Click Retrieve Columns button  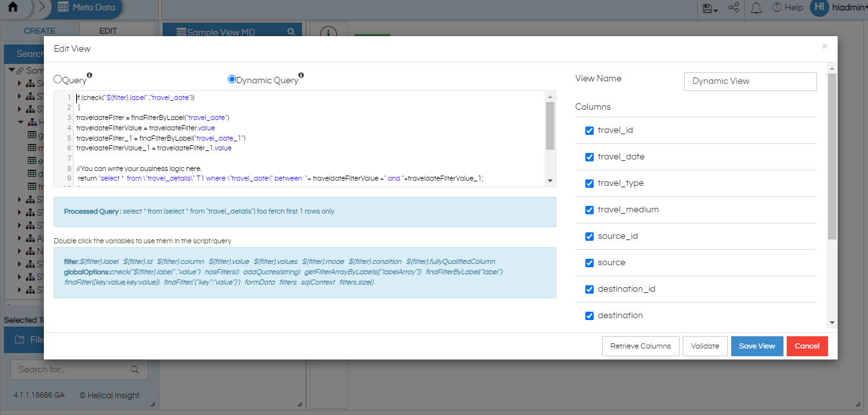click(640, 346)
